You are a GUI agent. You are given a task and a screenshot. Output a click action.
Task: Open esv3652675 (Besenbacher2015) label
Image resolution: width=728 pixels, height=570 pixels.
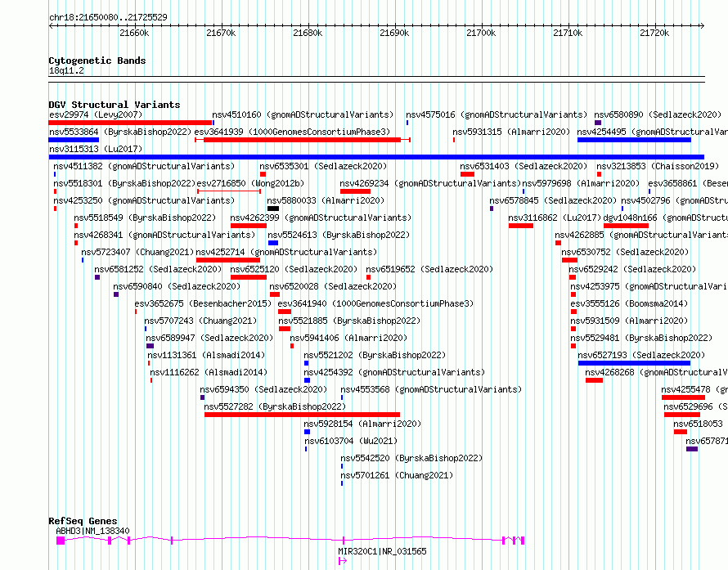click(x=204, y=303)
